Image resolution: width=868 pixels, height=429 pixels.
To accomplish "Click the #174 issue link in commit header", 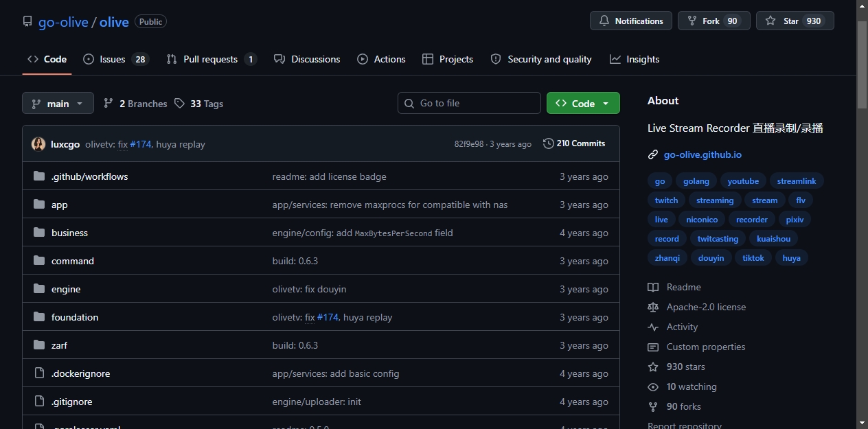I will pos(140,144).
